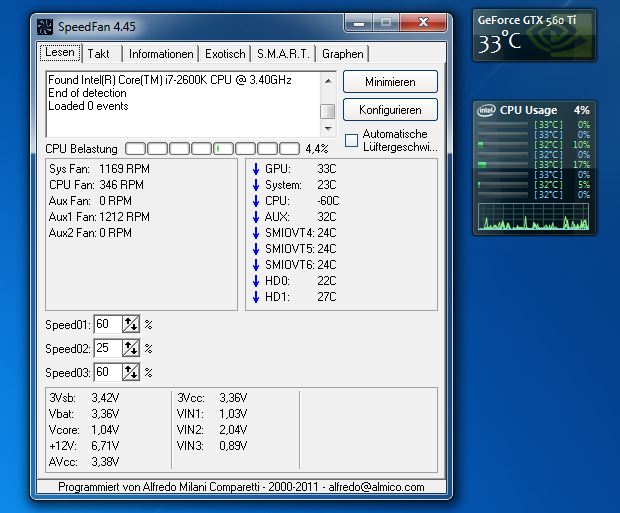
Task: Click the AVcc 3,38V voltage value
Action: point(105,462)
